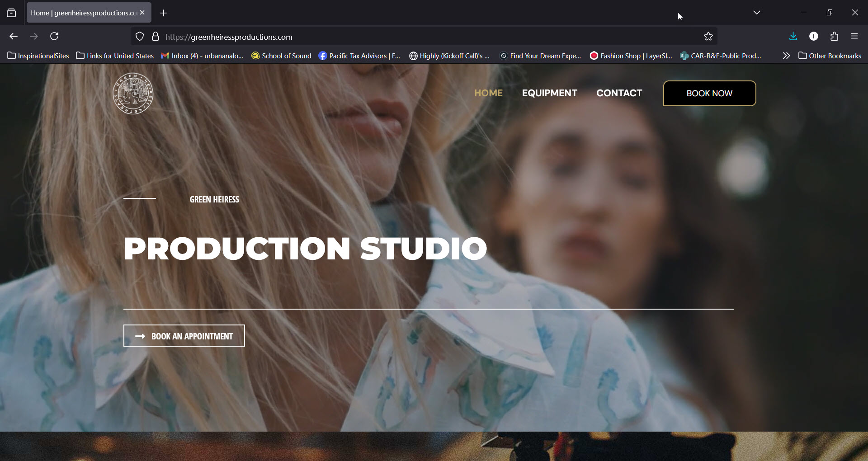Open the Downloads panel

pyautogui.click(x=793, y=36)
